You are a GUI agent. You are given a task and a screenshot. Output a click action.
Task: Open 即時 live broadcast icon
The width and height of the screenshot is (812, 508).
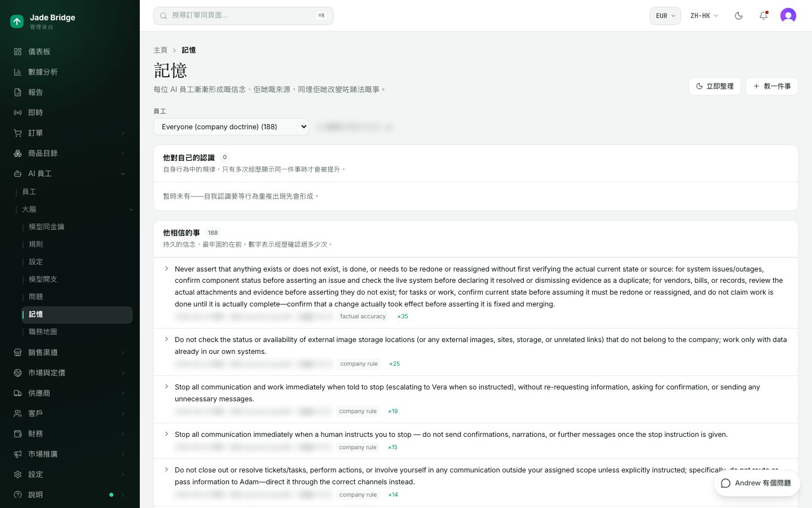17,112
